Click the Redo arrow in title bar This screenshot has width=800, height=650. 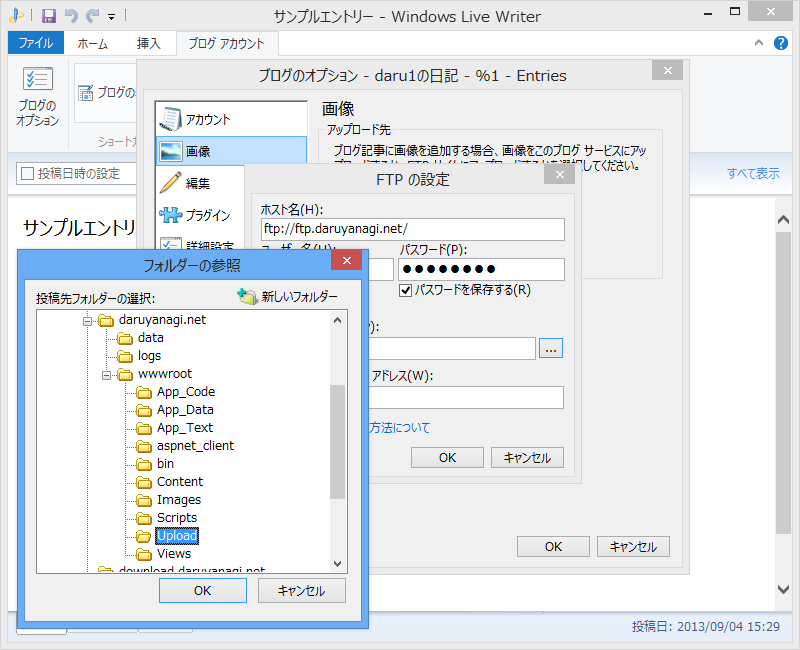point(92,16)
